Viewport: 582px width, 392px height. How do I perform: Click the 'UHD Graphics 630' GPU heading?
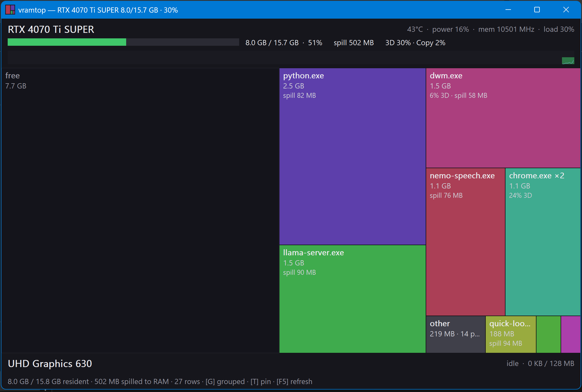point(50,364)
